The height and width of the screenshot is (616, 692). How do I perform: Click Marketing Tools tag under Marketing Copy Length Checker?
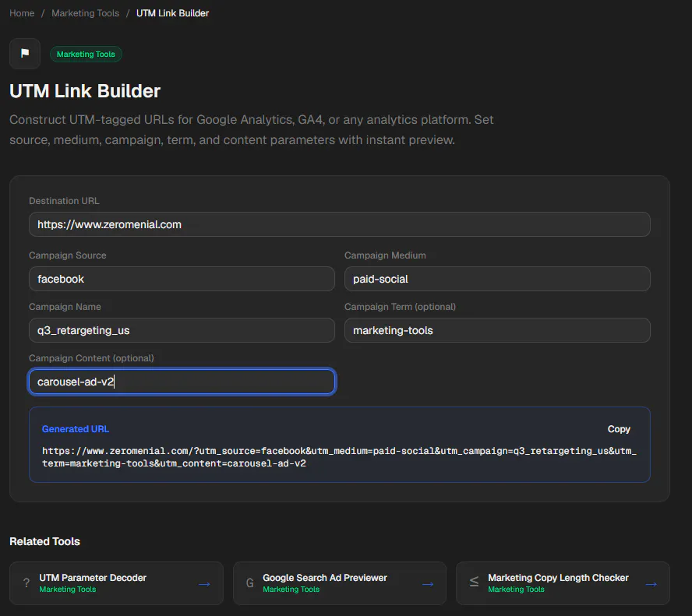coord(516,590)
